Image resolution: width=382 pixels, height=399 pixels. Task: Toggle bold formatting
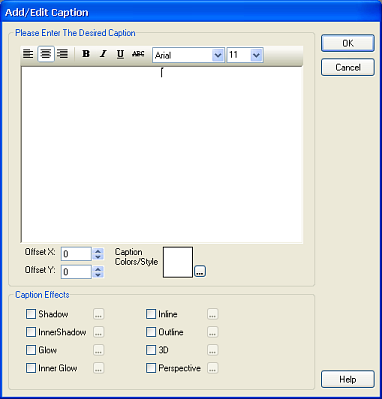pos(86,54)
